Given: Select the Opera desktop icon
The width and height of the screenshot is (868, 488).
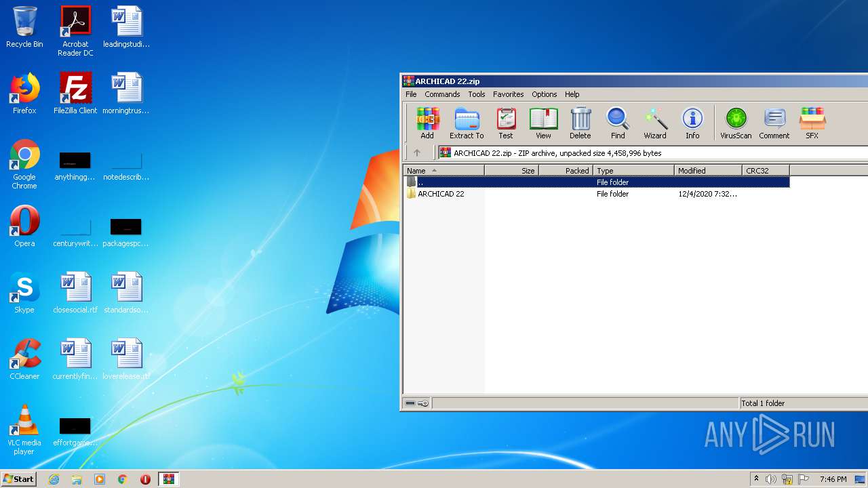Looking at the screenshot, I should tap(24, 226).
